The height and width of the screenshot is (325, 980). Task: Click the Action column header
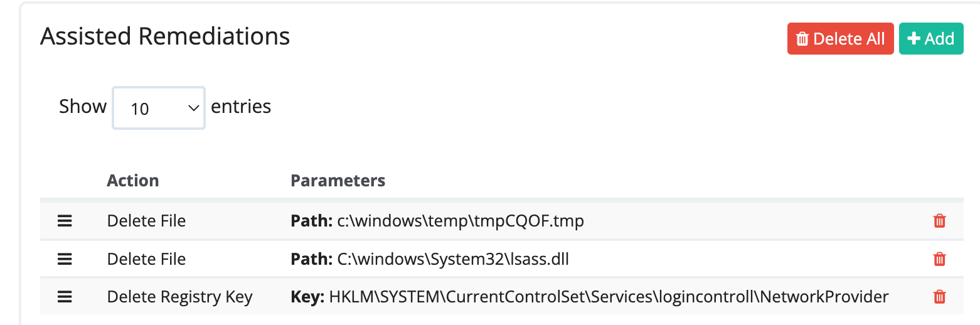(x=133, y=181)
